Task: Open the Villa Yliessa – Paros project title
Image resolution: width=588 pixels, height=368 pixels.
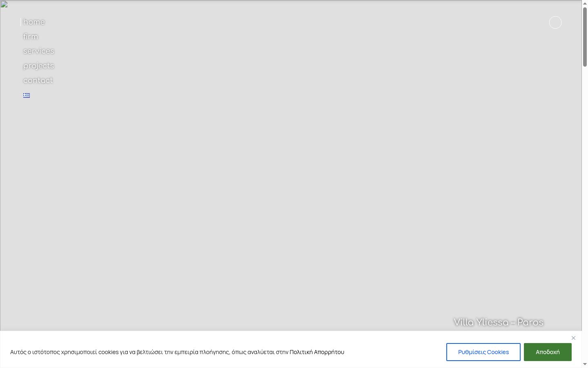Action: (x=499, y=322)
